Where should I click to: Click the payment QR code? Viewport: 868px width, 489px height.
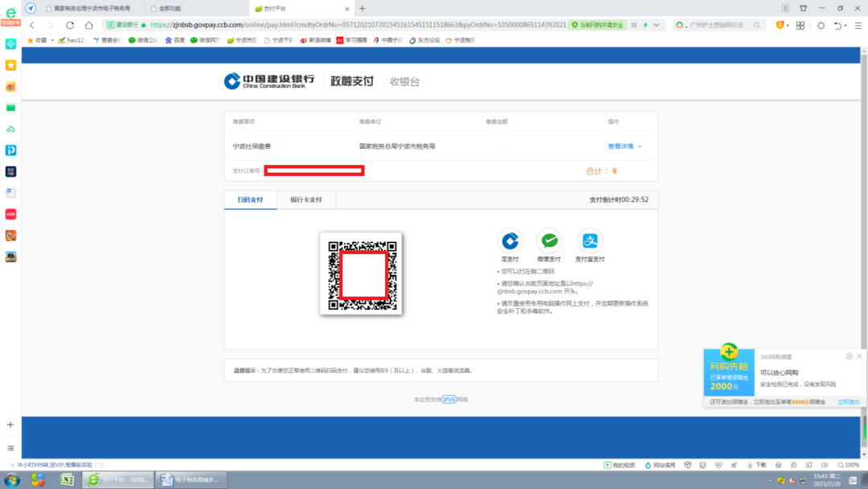coord(361,273)
